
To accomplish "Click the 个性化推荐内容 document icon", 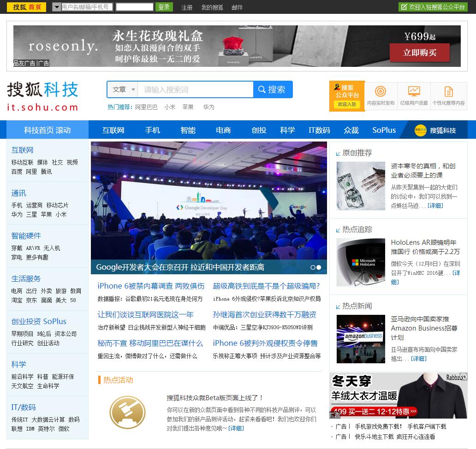I will pos(448,91).
